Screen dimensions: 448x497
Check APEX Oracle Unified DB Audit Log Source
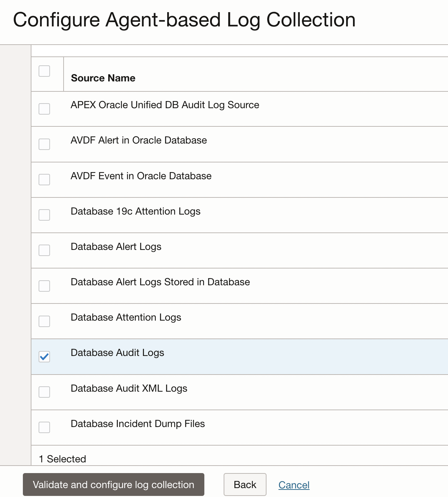click(x=44, y=109)
